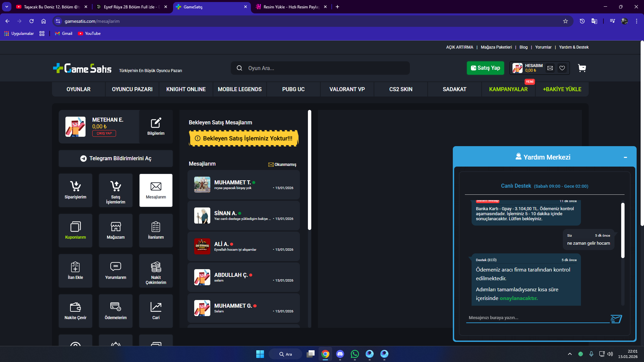Open the CS2 SKIN category

click(x=401, y=89)
